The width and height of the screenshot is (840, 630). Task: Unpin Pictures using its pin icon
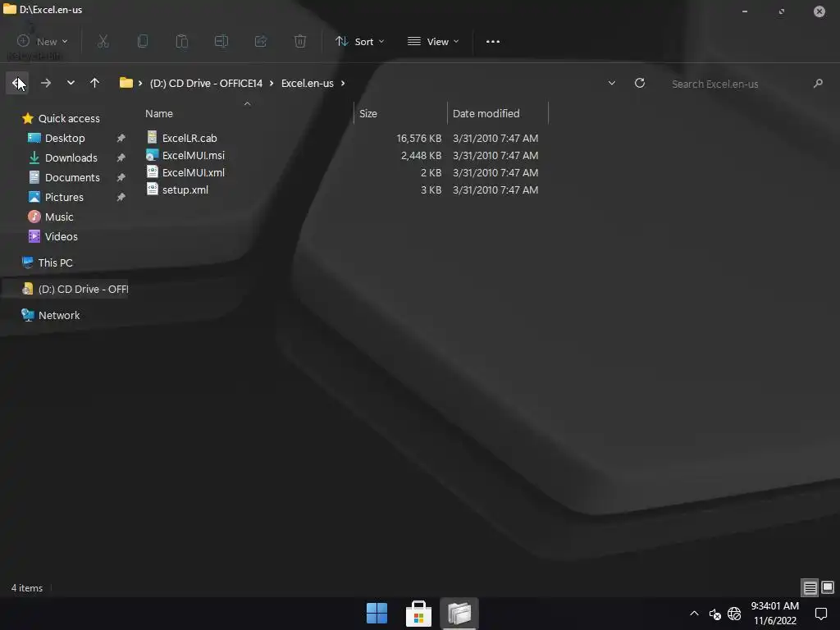121,197
